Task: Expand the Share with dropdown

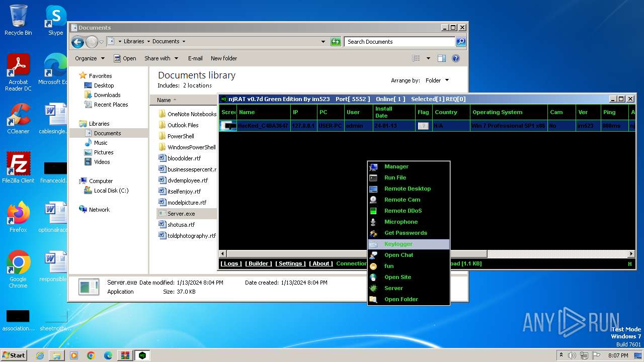Action: tap(161, 58)
